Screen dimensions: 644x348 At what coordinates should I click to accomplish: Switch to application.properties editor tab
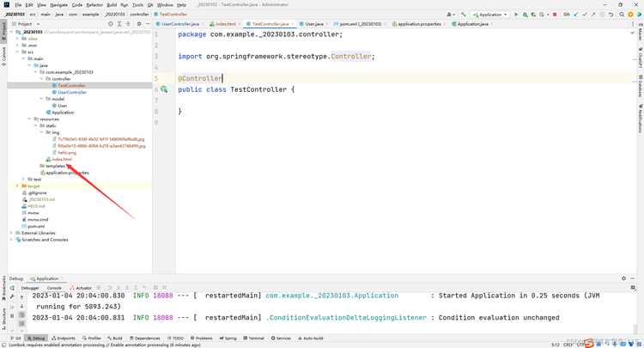click(419, 24)
